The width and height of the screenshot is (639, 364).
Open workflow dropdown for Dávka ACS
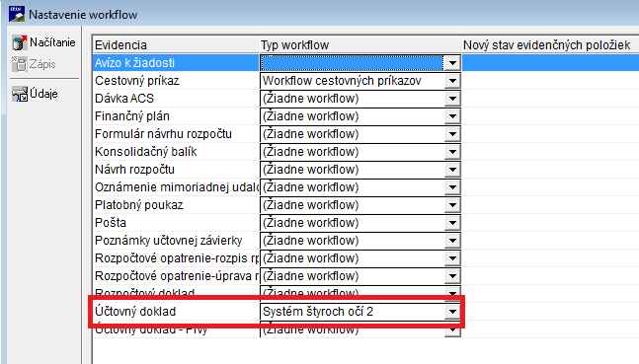[452, 99]
